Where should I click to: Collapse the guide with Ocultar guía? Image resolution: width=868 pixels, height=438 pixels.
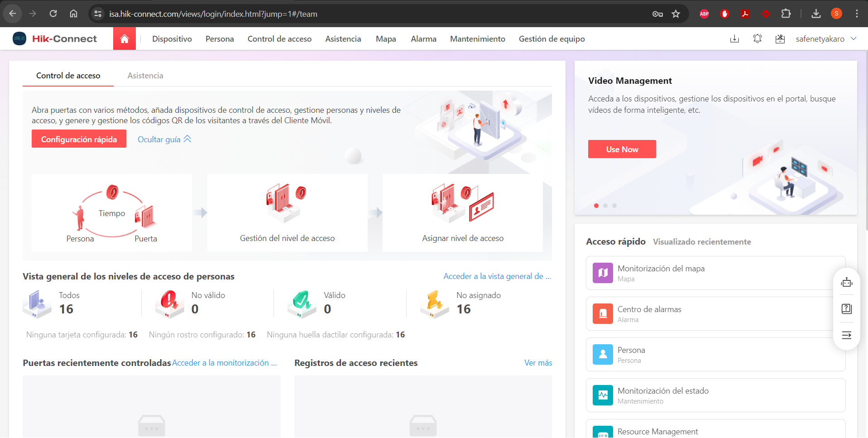click(164, 140)
